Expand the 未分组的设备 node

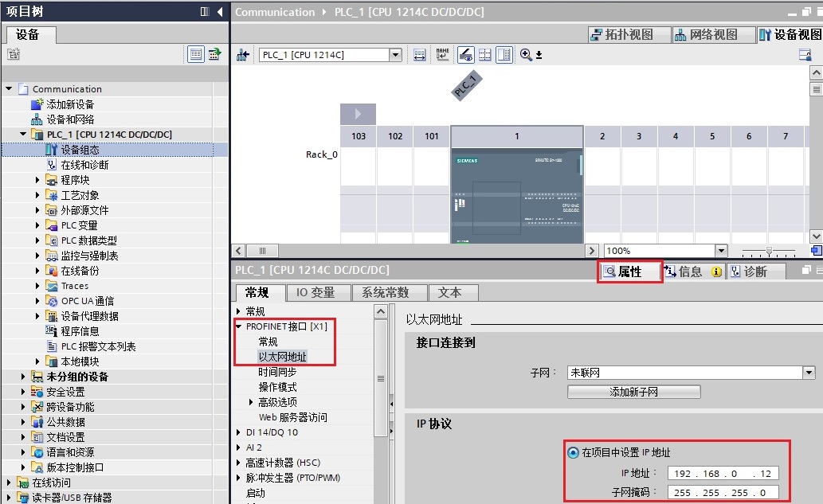pos(22,377)
